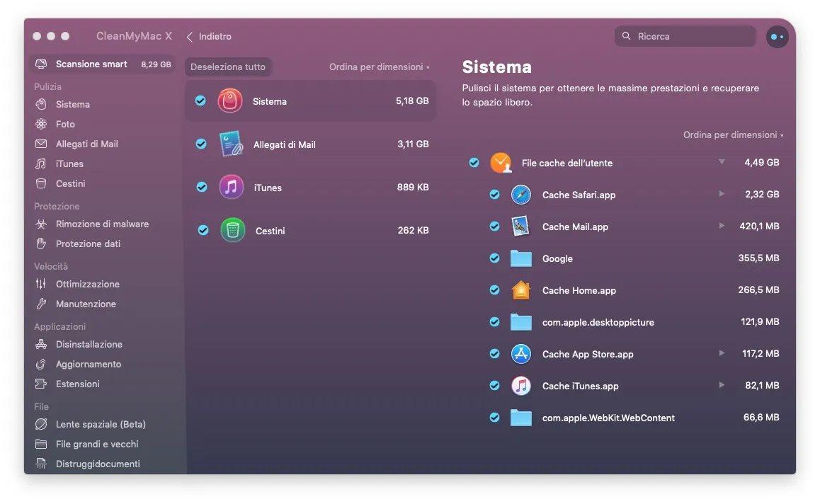Deselect the iTunes scan result
Viewport: 820px width, 504px height.
202,187
